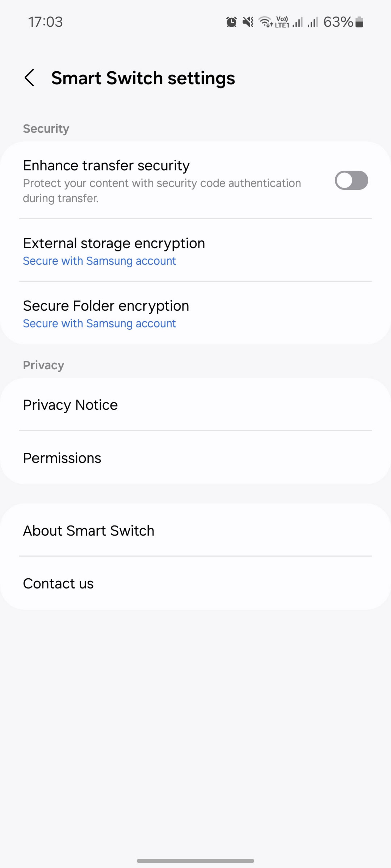The height and width of the screenshot is (868, 391).
Task: Tap the battery icon in status bar
Action: pos(359,22)
